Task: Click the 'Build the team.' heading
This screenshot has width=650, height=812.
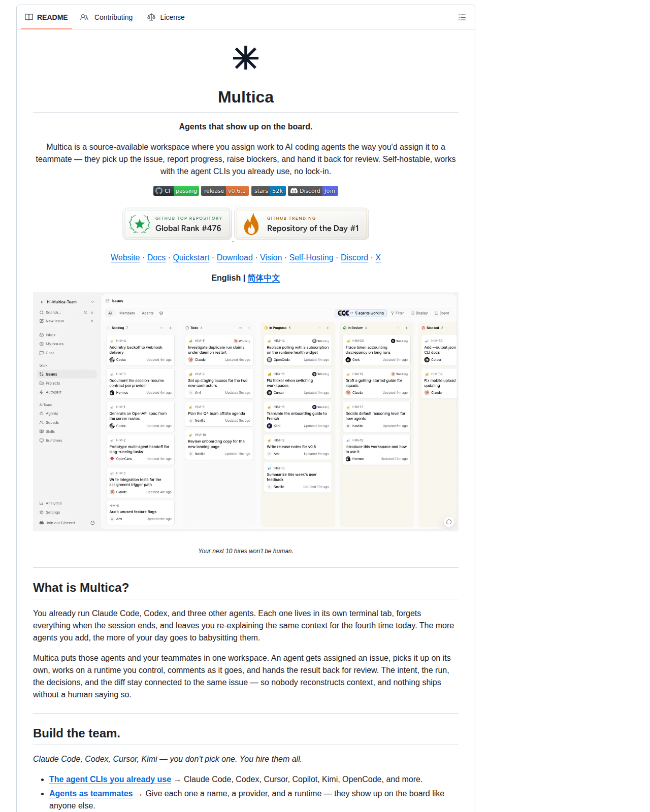Action: tap(77, 733)
